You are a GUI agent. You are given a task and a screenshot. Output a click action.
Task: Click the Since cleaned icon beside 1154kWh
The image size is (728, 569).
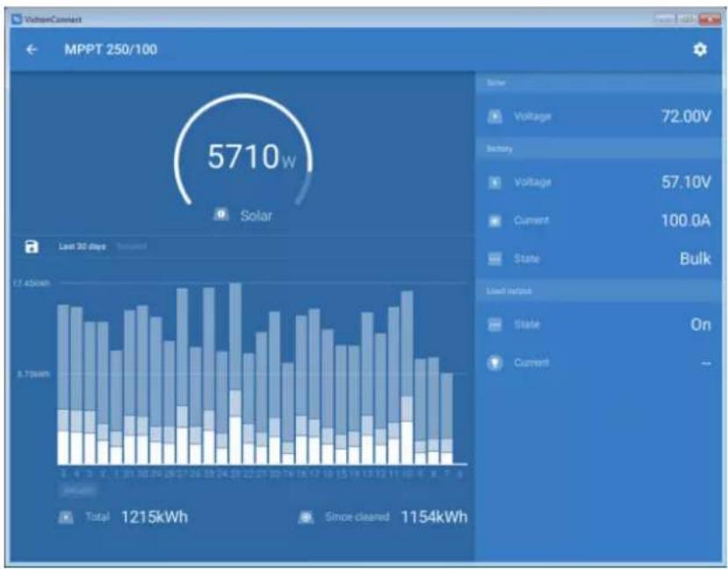(x=306, y=517)
